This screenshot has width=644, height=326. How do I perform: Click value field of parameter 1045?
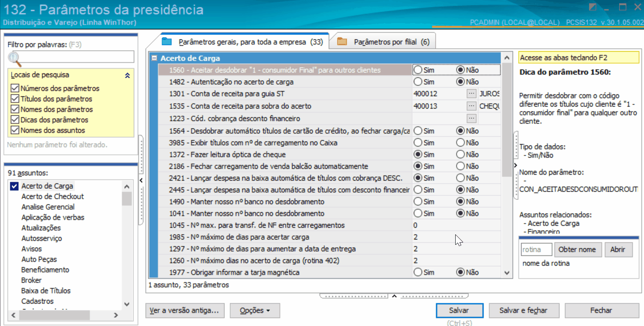pos(456,226)
